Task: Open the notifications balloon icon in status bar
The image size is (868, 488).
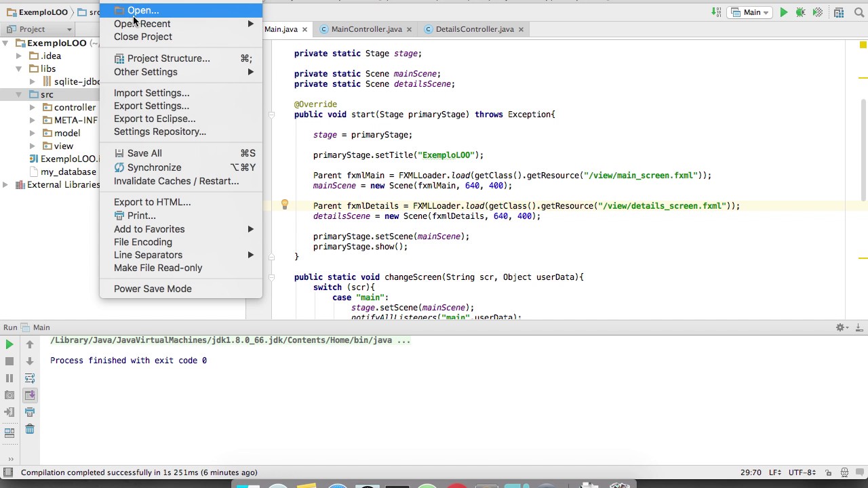Action: 859,472
